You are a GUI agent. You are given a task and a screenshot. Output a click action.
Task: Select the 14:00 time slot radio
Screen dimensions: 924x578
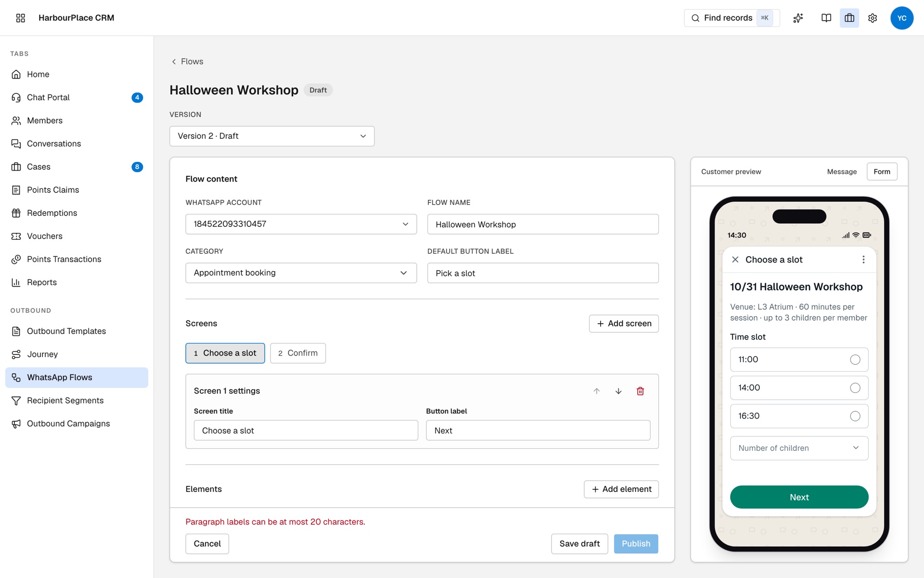pyautogui.click(x=855, y=388)
